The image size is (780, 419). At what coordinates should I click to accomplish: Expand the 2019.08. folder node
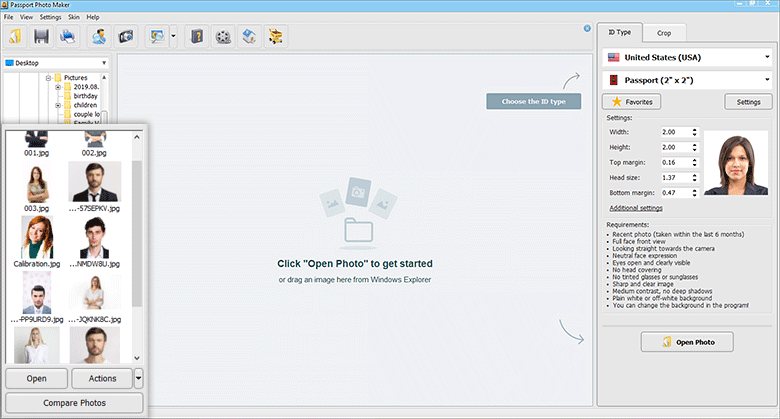click(58, 87)
